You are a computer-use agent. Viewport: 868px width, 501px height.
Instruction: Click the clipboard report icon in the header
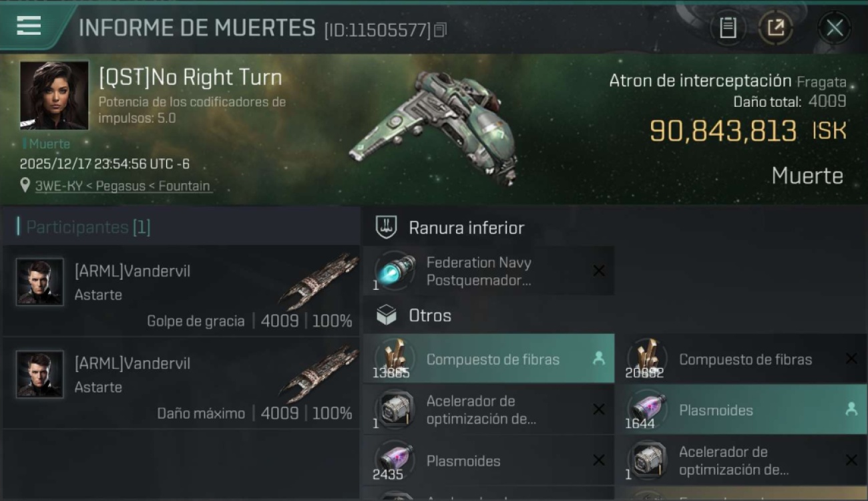click(x=728, y=28)
